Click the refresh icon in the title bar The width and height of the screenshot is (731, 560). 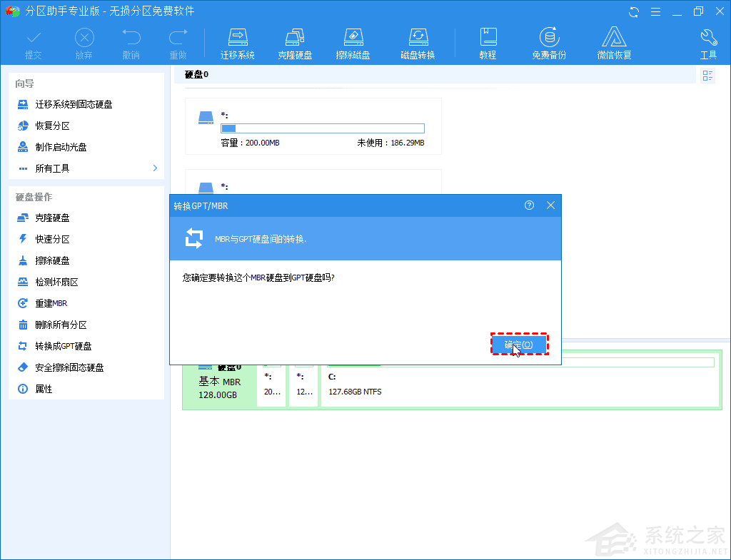634,11
